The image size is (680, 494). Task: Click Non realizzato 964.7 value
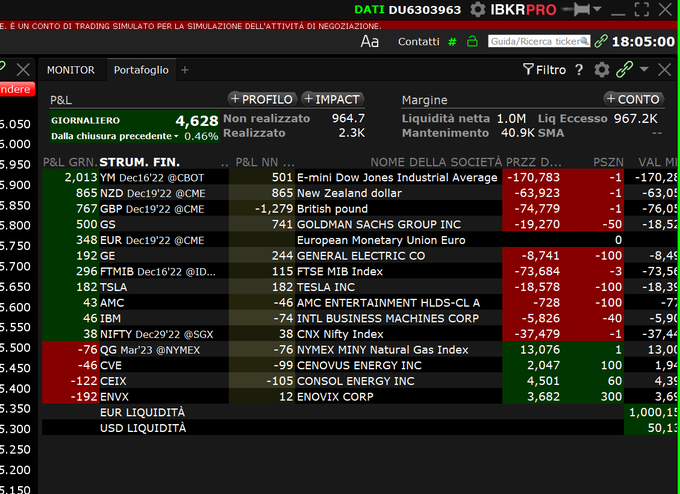[348, 118]
